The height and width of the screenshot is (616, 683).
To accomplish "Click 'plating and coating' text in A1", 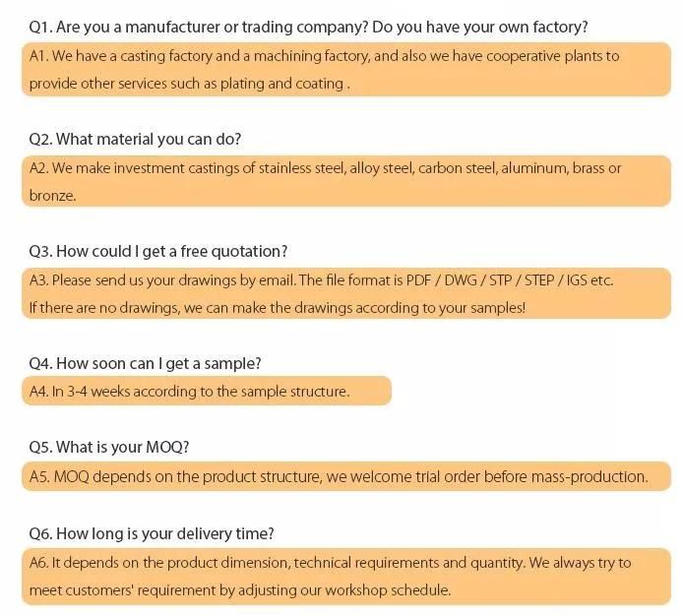I will [x=281, y=84].
